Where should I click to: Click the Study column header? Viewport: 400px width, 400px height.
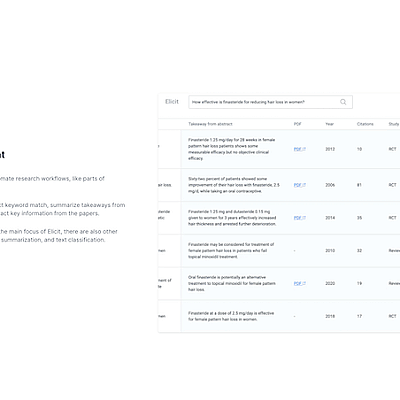point(394,124)
